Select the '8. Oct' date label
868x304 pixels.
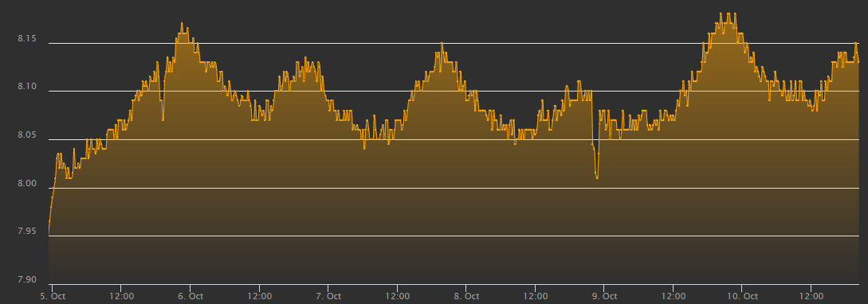click(x=465, y=296)
